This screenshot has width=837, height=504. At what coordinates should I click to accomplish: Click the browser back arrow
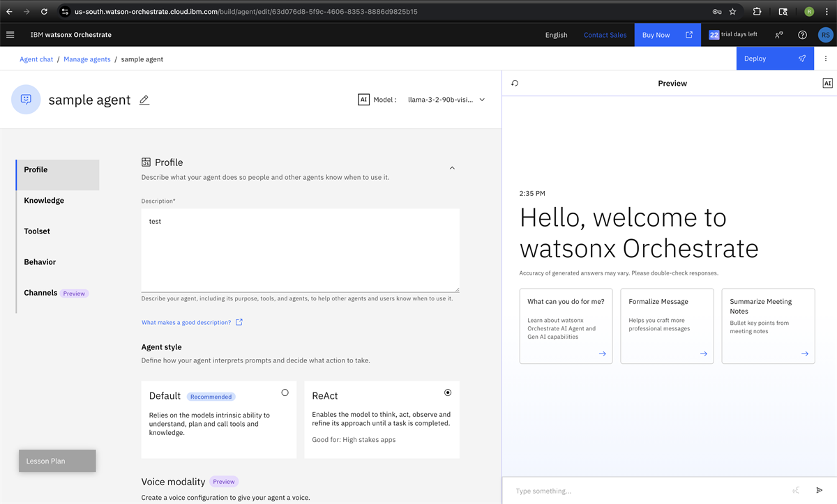pyautogui.click(x=9, y=11)
